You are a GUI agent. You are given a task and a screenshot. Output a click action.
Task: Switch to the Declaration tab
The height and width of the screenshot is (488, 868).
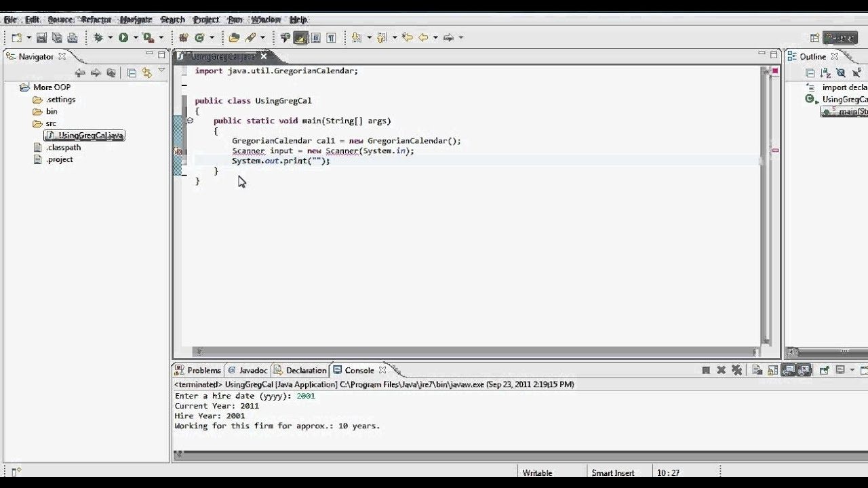tap(300, 370)
